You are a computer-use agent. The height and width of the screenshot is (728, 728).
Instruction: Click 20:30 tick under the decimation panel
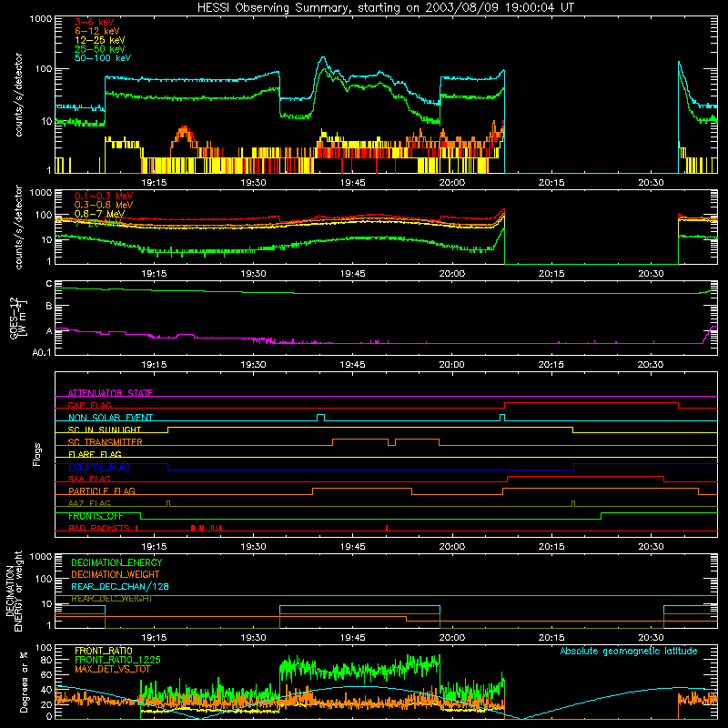651,638
